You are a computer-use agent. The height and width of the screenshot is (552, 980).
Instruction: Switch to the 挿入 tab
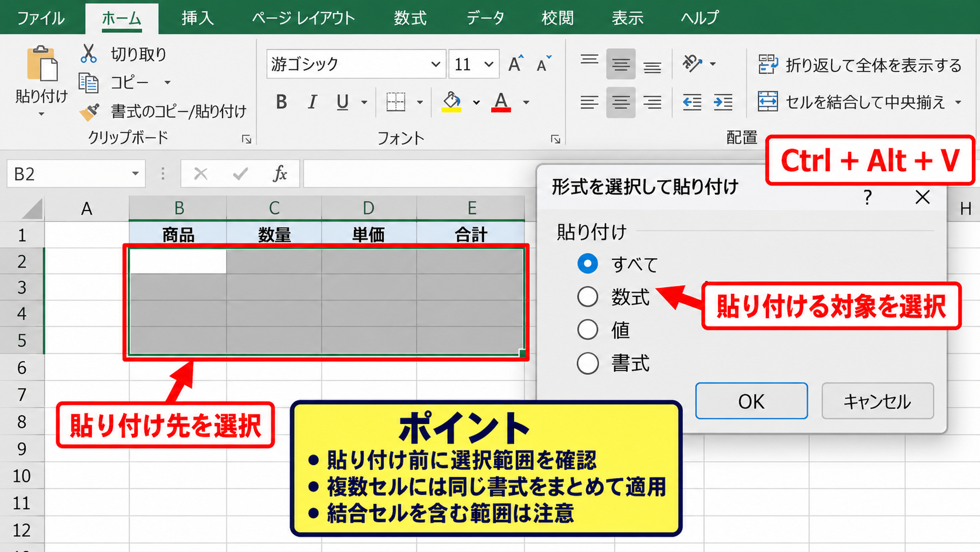198,18
